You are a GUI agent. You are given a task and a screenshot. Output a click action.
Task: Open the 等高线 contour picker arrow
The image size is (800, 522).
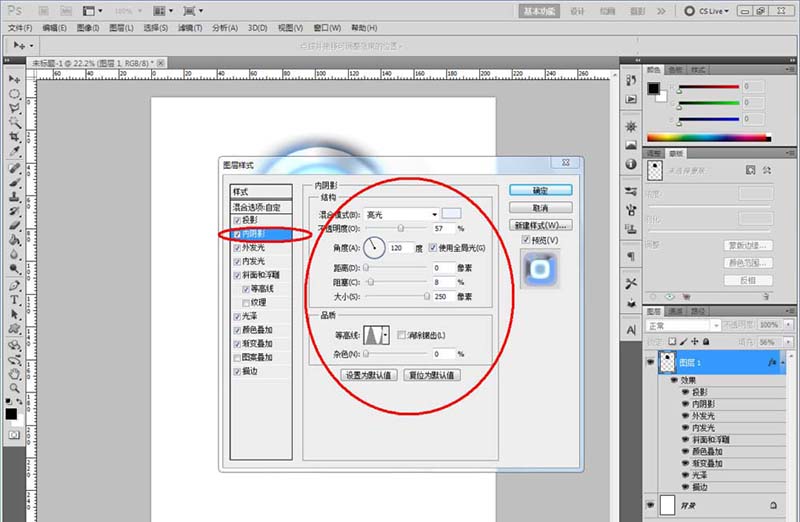(x=386, y=335)
